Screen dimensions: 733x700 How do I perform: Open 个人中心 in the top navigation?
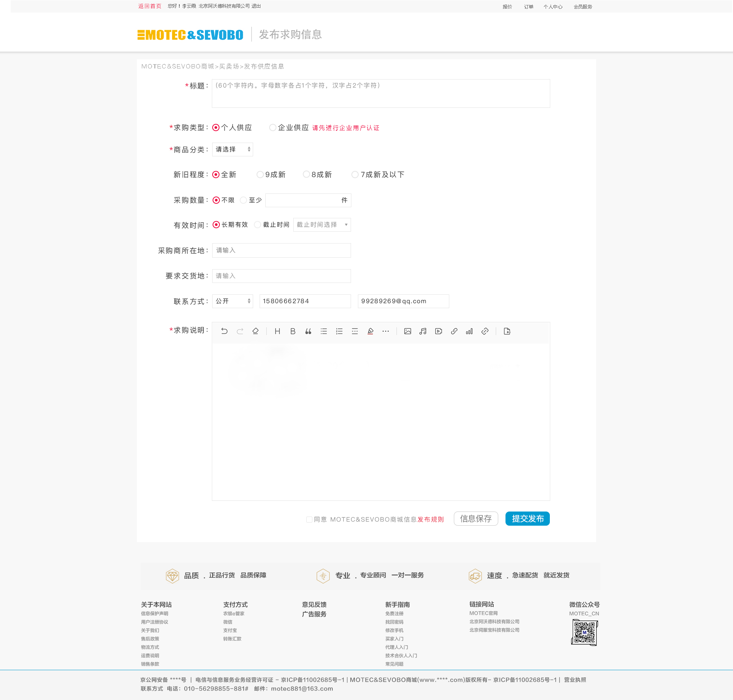553,7
